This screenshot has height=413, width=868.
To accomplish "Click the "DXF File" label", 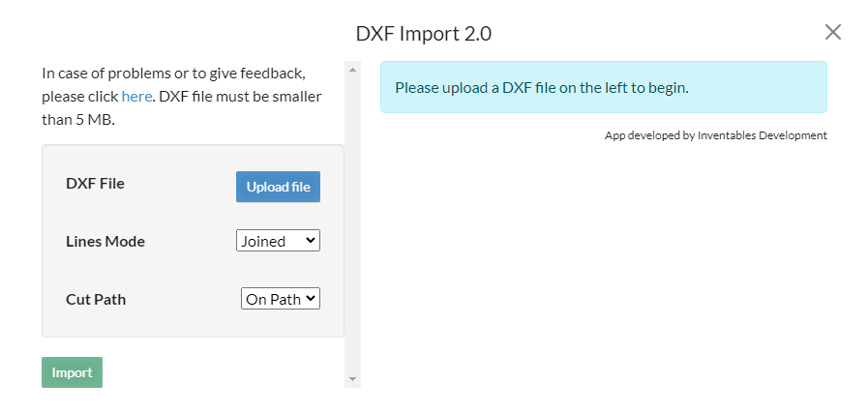I will tap(95, 183).
